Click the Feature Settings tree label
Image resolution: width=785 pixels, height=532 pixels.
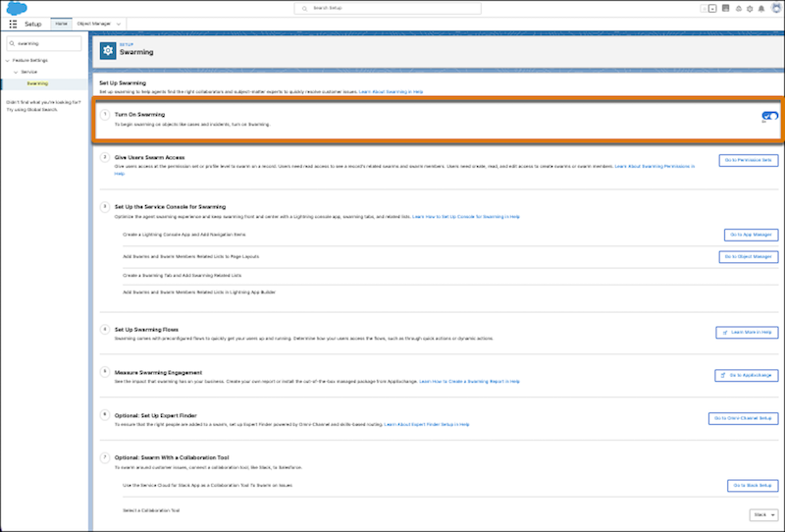(30, 61)
